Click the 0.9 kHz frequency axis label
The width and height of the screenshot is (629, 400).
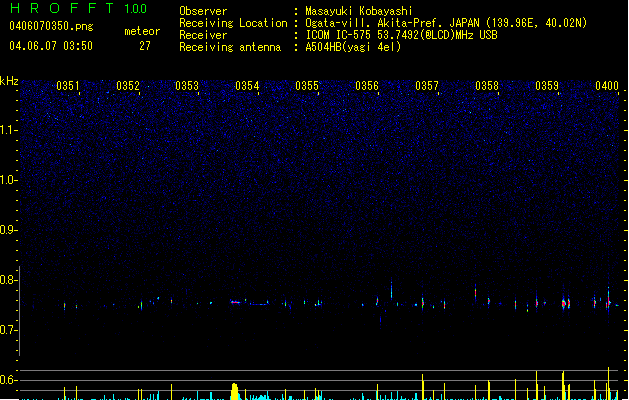click(8, 230)
